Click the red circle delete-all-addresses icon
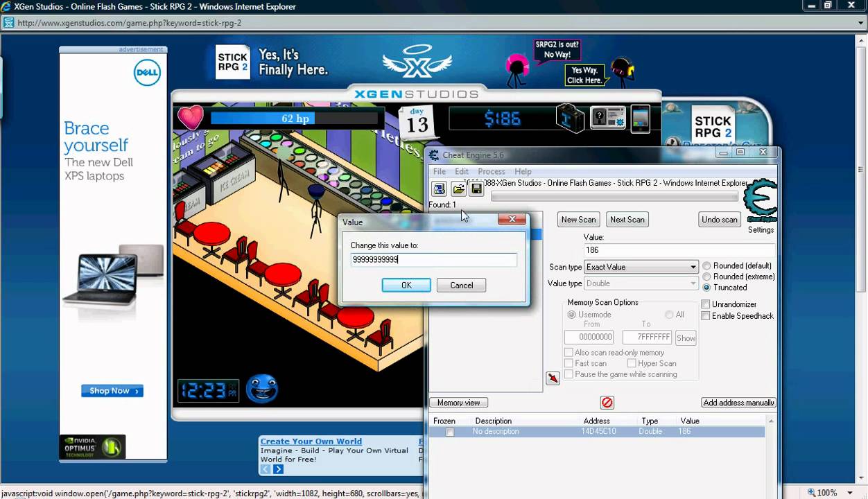Viewport: 868px width, 499px height. click(x=607, y=403)
